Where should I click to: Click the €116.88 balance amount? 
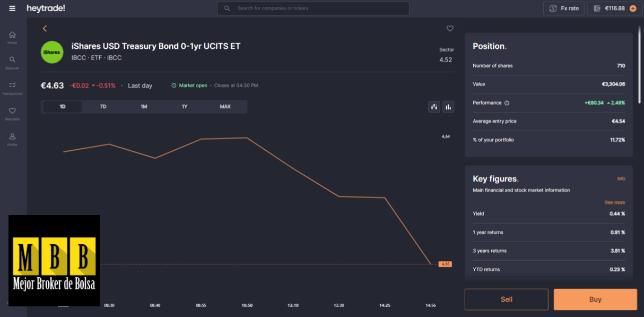click(x=615, y=8)
